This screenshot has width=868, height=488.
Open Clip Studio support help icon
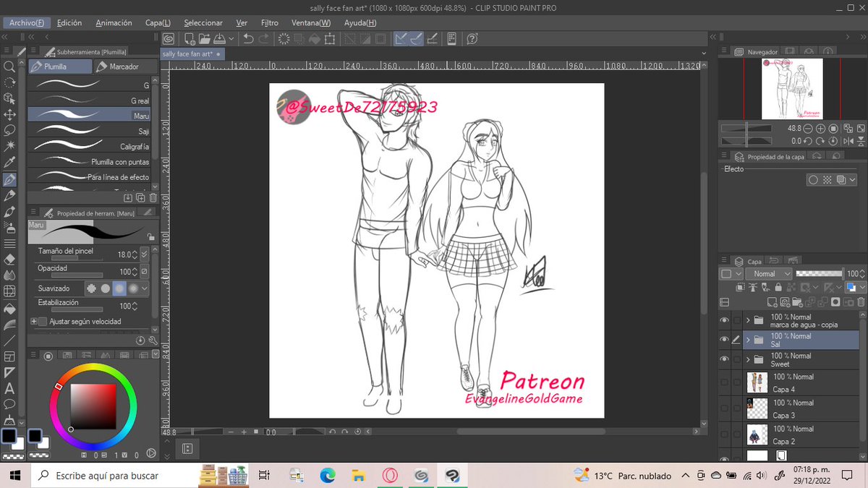(x=472, y=39)
